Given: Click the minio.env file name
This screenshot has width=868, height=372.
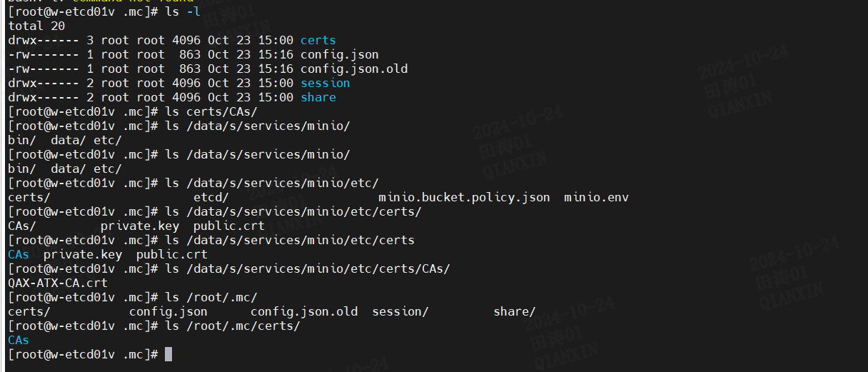Looking at the screenshot, I should tap(597, 197).
